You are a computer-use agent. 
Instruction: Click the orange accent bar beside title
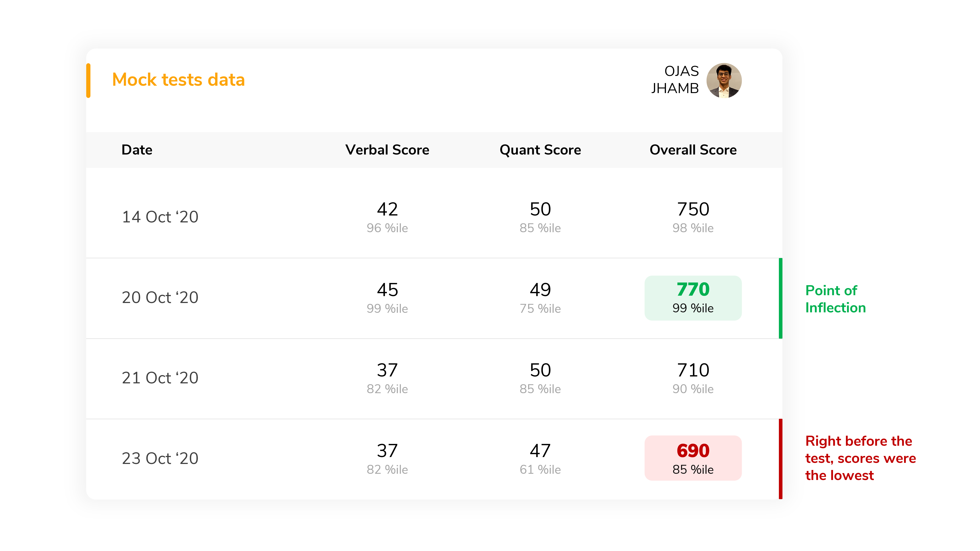[x=88, y=80]
